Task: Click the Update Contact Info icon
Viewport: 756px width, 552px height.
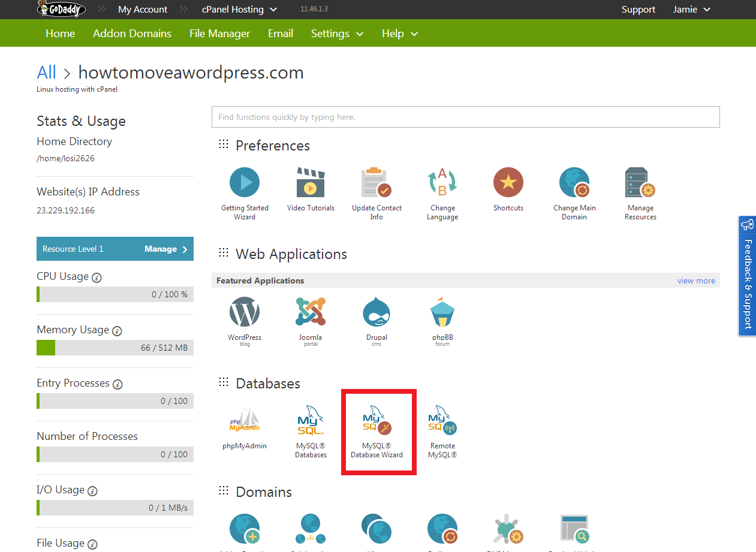Action: (377, 182)
